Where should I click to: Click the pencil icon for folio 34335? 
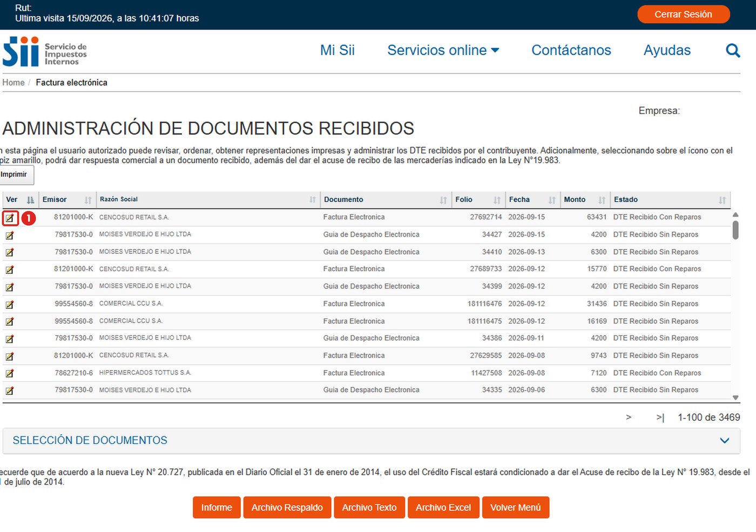[10, 390]
